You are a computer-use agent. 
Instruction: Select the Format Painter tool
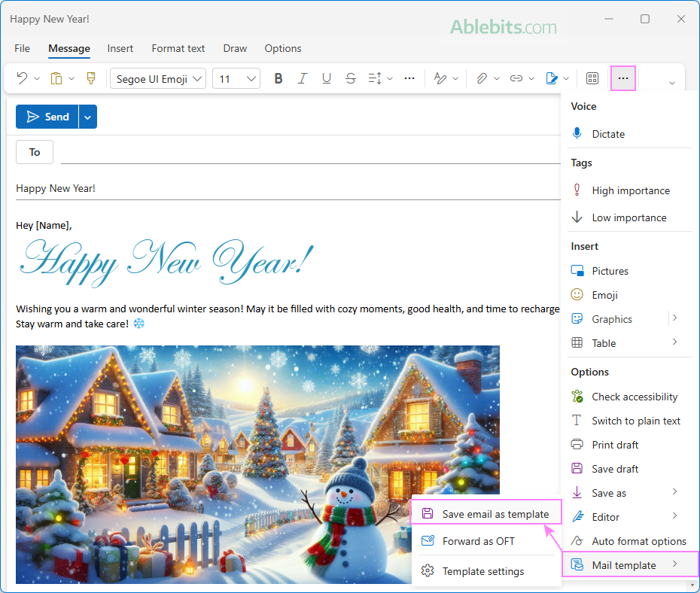[91, 78]
